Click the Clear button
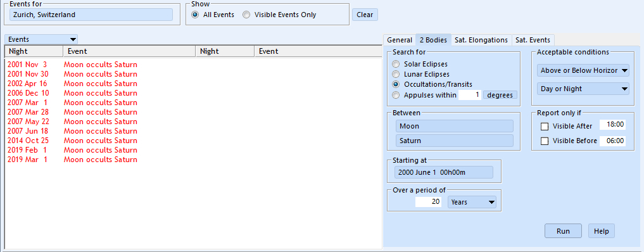Image resolution: width=644 pixels, height=252 pixels. 365,15
